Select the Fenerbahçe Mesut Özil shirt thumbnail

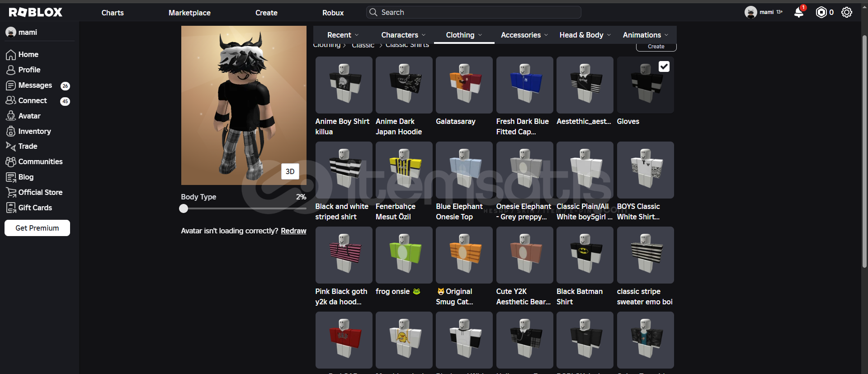click(x=404, y=170)
